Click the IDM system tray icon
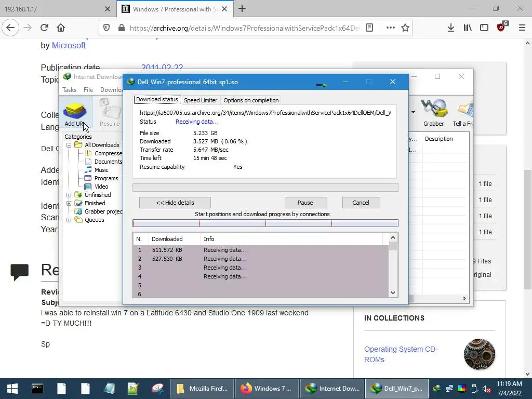 tap(436, 389)
